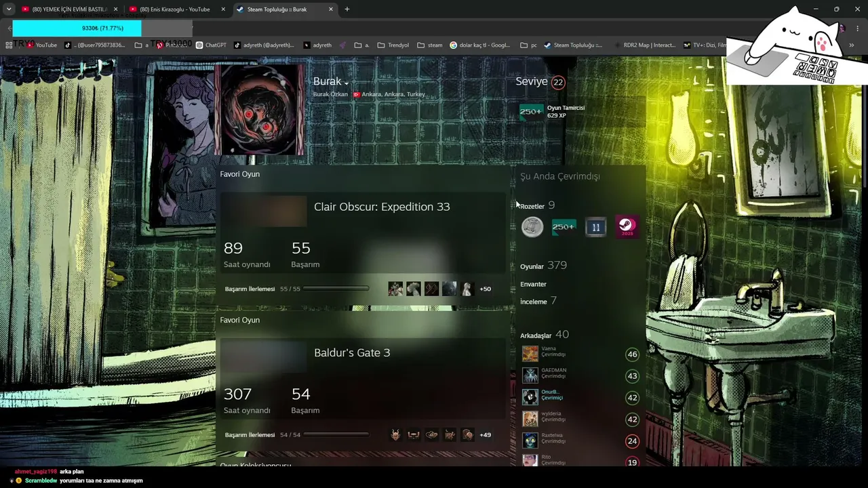Close the Enis Kirazoglu YouTube tab

pos(223,9)
